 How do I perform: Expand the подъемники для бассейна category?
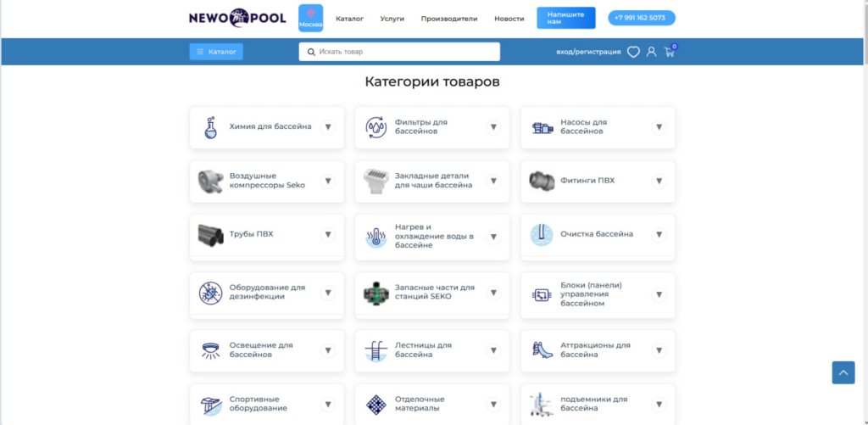tap(659, 405)
